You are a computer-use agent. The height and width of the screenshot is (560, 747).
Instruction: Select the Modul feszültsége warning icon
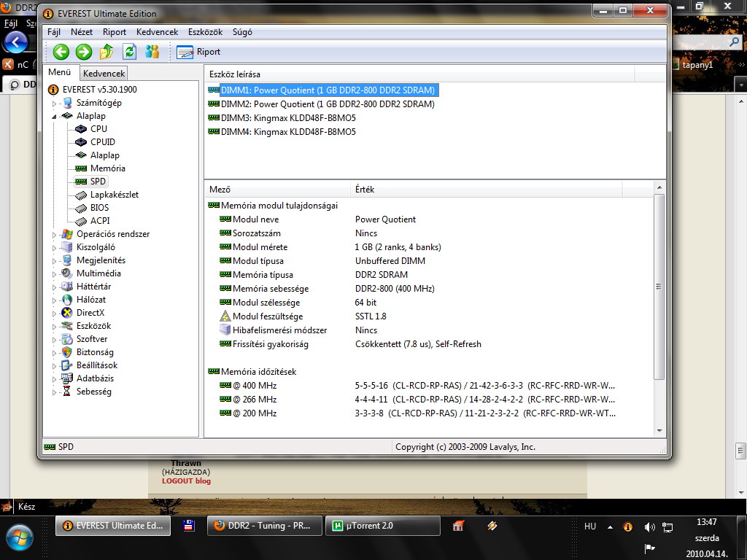tap(225, 316)
